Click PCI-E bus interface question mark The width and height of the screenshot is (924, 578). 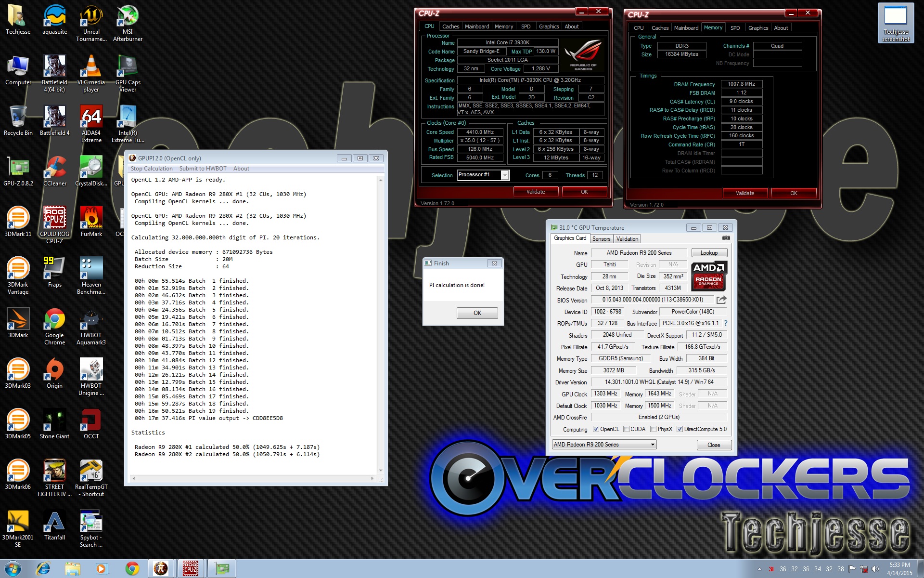[x=725, y=323]
